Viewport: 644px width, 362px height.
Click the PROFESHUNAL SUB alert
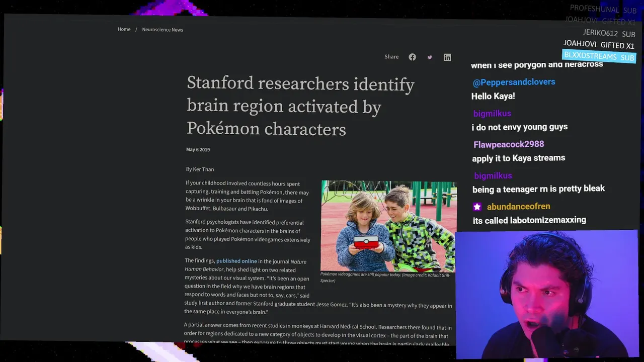(x=603, y=10)
